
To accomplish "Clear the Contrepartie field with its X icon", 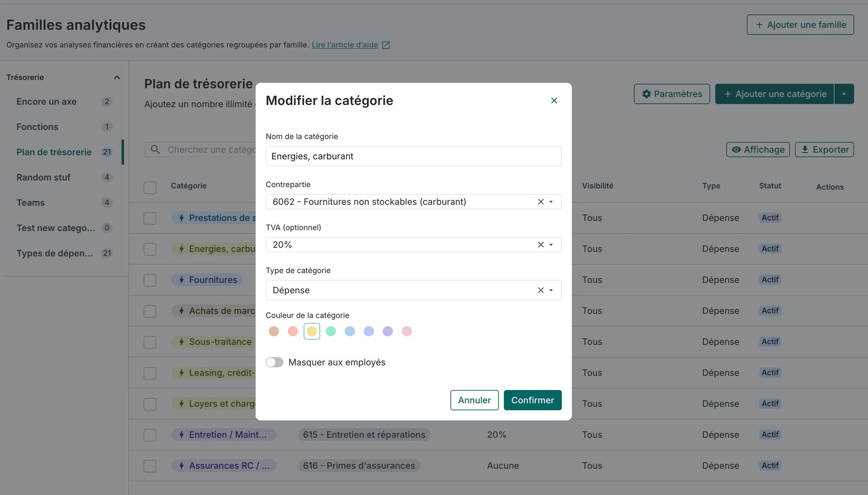I will (541, 202).
